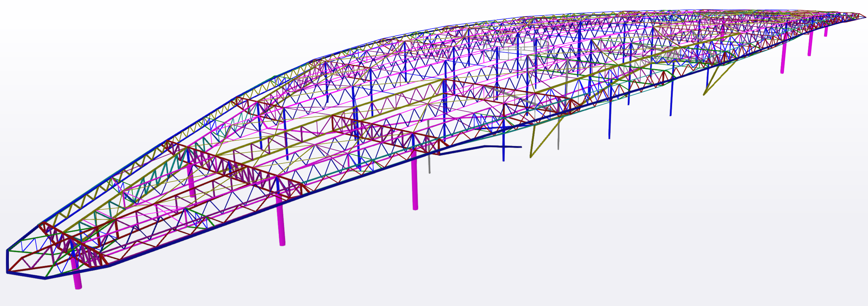Viewport: 868px width, 306px height.
Task: Select the magenta column under the roof's left tip
Action: click(x=76, y=274)
